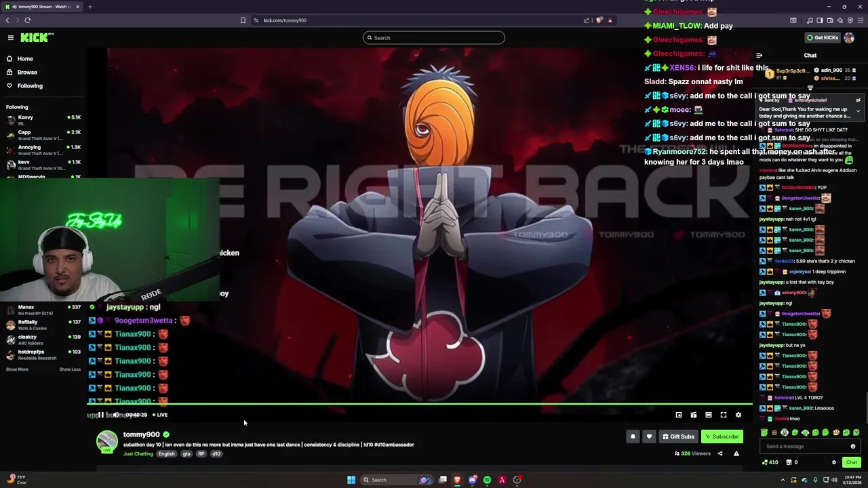Image resolution: width=868 pixels, height=488 pixels.
Task: Mute the stream volume
Action: coord(116,415)
